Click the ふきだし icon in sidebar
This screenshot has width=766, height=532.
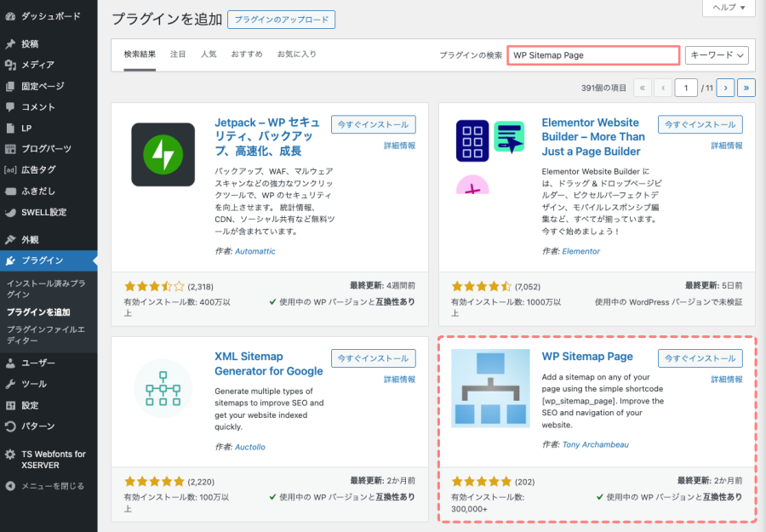click(10, 191)
